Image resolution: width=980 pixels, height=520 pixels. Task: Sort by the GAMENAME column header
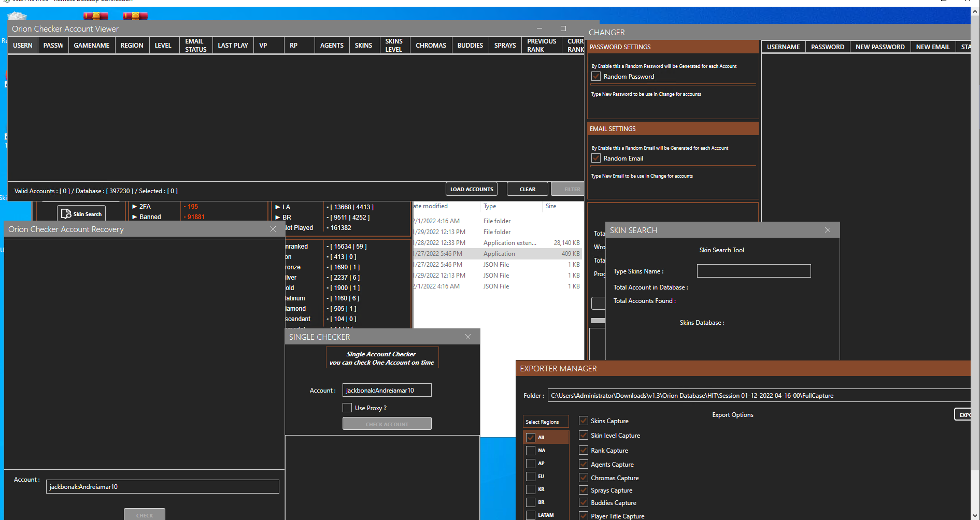[x=91, y=45]
